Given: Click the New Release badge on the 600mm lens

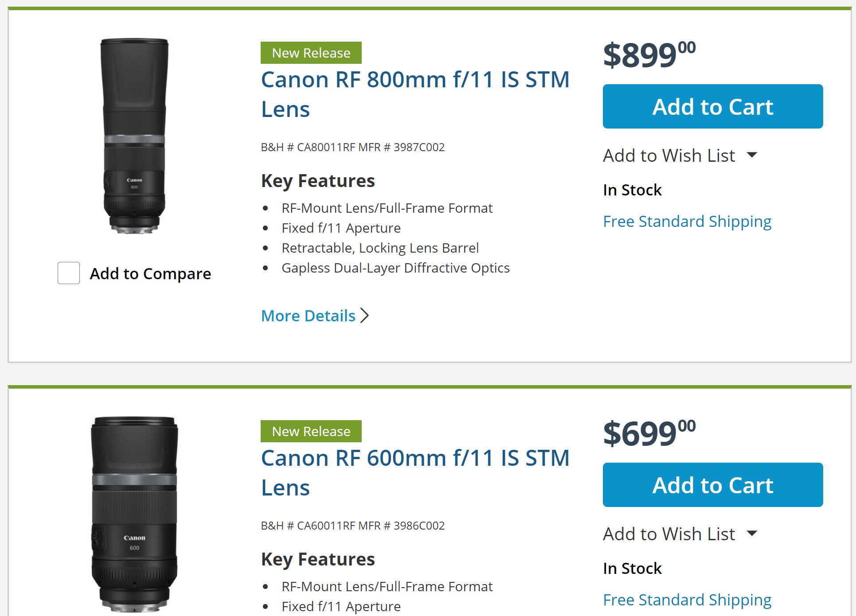Looking at the screenshot, I should 311,432.
